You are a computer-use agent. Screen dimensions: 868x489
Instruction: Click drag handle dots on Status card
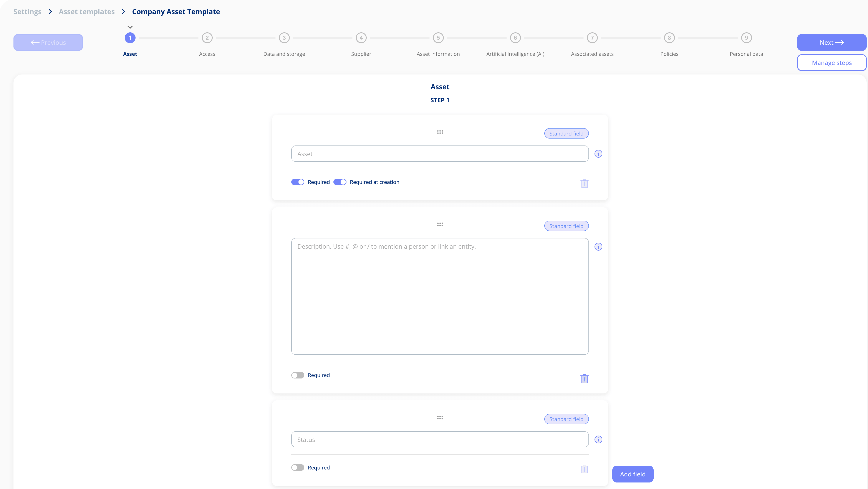point(440,418)
